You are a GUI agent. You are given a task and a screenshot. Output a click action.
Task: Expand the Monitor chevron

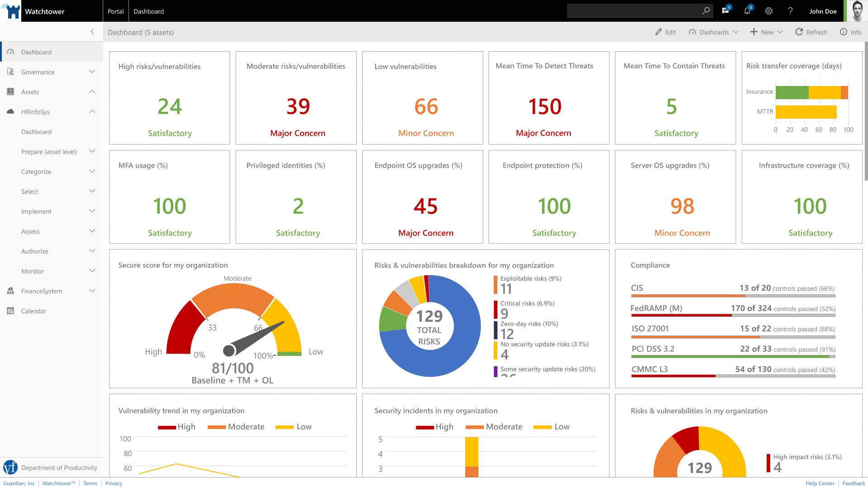[x=92, y=271]
